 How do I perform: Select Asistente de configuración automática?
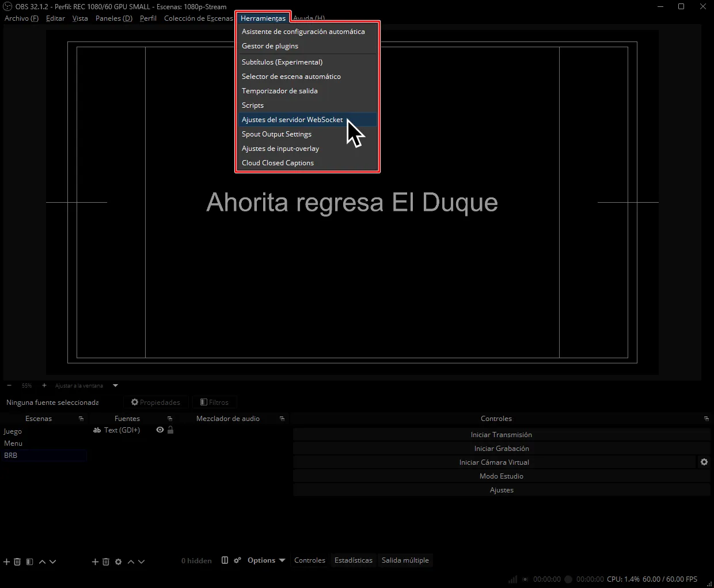pyautogui.click(x=307, y=32)
